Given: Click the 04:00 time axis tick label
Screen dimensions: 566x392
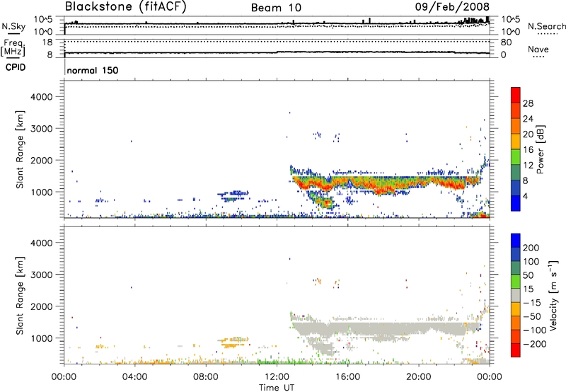Looking at the screenshot, I should coord(134,377).
